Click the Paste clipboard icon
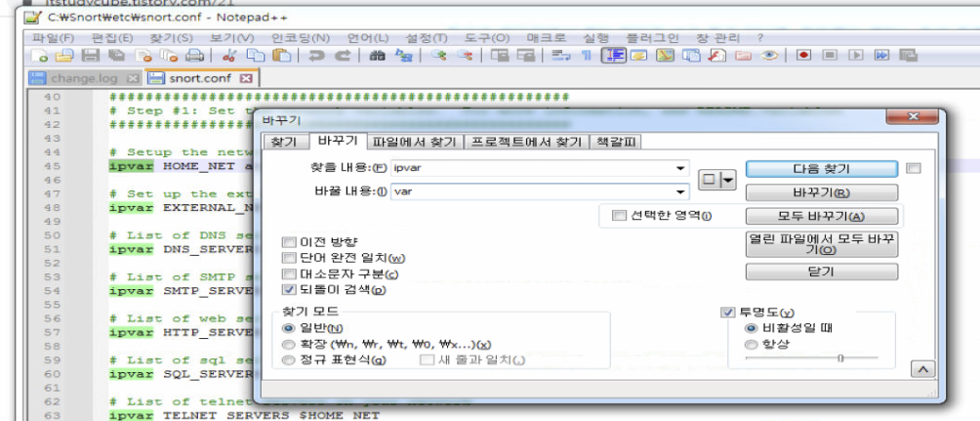Screen dimensions: 980x421 coord(282,56)
